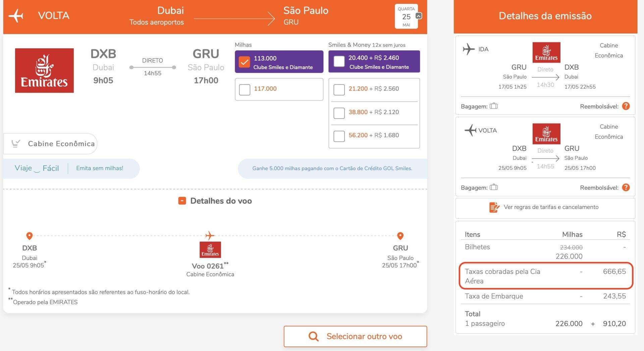Click the magnifier icon in Selecionar outro voo
The width and height of the screenshot is (644, 351).
314,336
